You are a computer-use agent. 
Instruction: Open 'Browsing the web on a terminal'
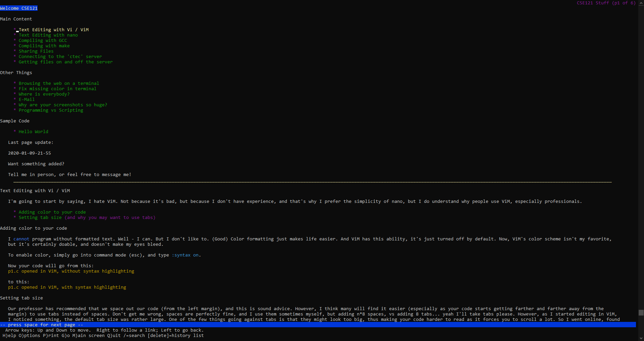(x=59, y=83)
